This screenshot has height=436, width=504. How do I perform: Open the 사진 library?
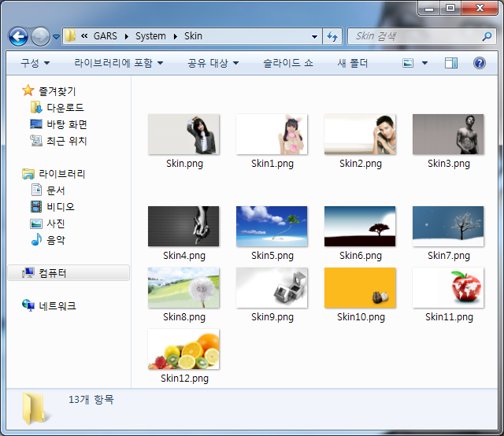(x=56, y=224)
